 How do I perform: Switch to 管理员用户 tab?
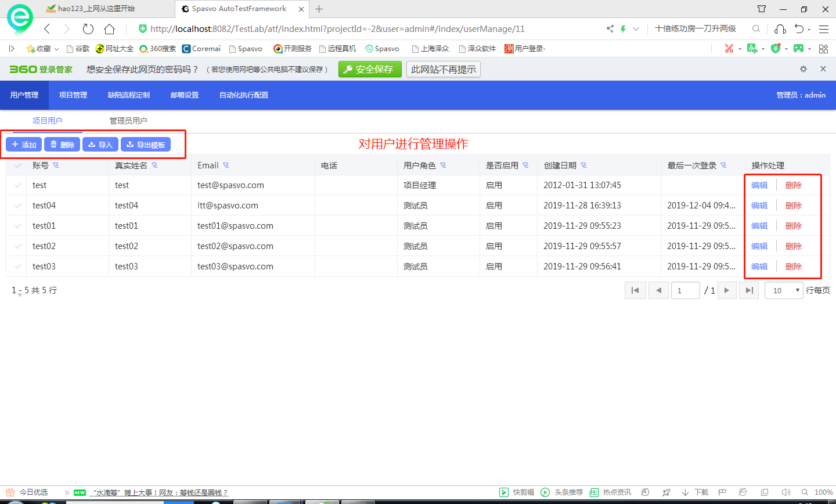(x=128, y=121)
